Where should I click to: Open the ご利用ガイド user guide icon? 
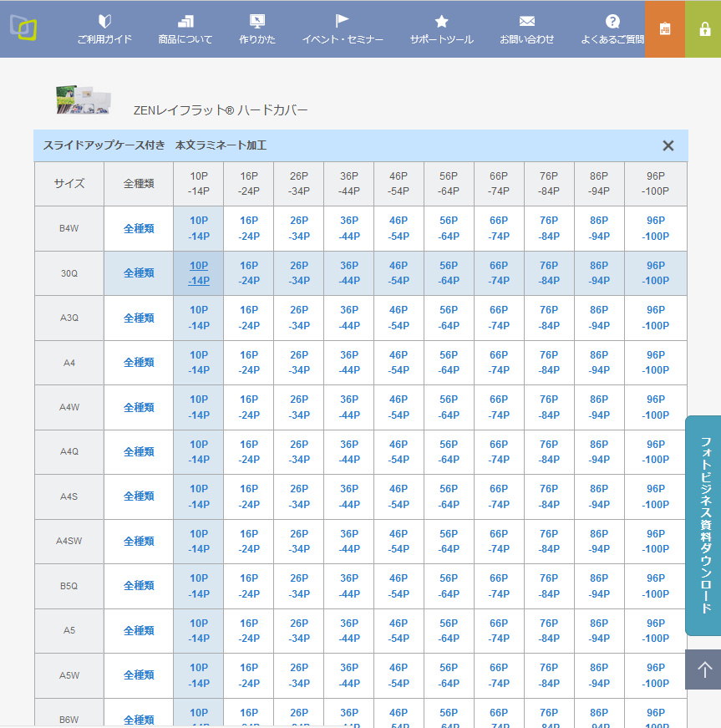tap(104, 22)
